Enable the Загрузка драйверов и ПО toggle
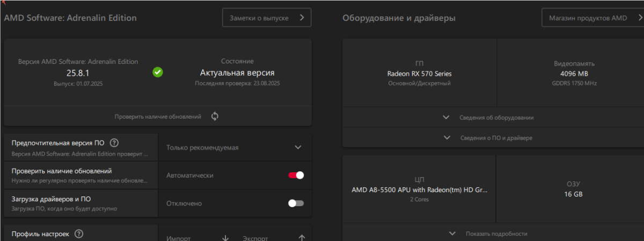The height and width of the screenshot is (241, 644). point(296,203)
